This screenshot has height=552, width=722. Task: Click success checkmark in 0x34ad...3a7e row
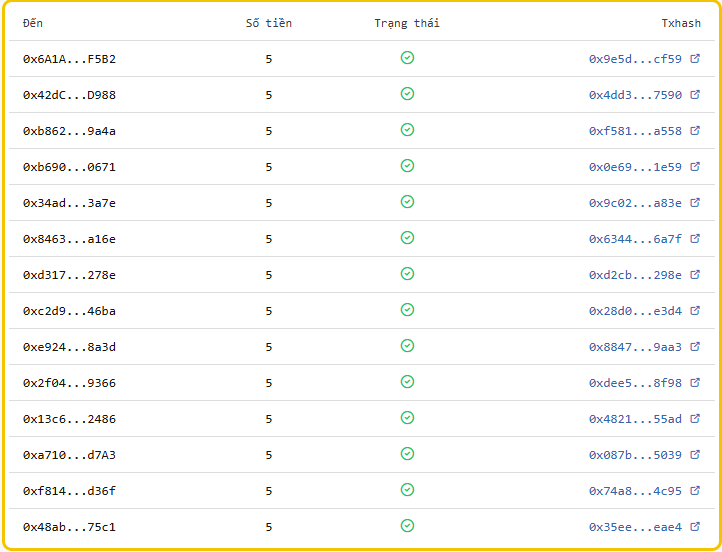click(407, 202)
